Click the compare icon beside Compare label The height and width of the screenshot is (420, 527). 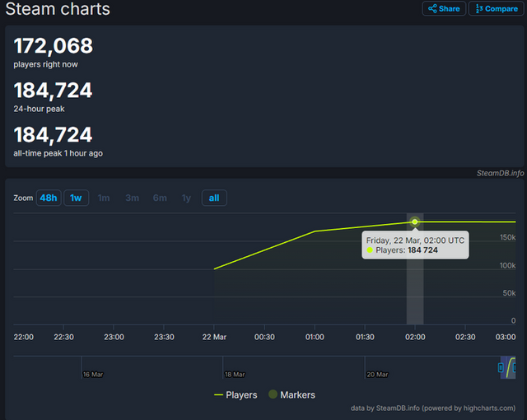point(477,8)
